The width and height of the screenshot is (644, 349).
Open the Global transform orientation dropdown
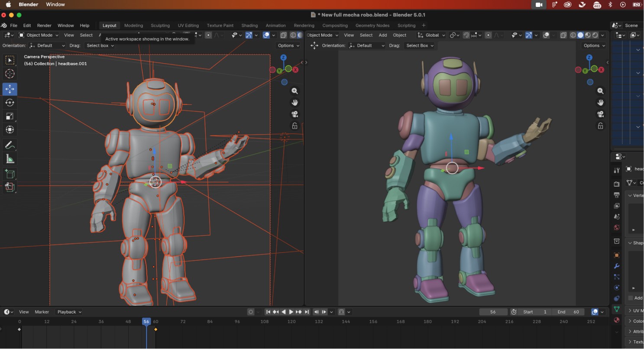pyautogui.click(x=431, y=35)
